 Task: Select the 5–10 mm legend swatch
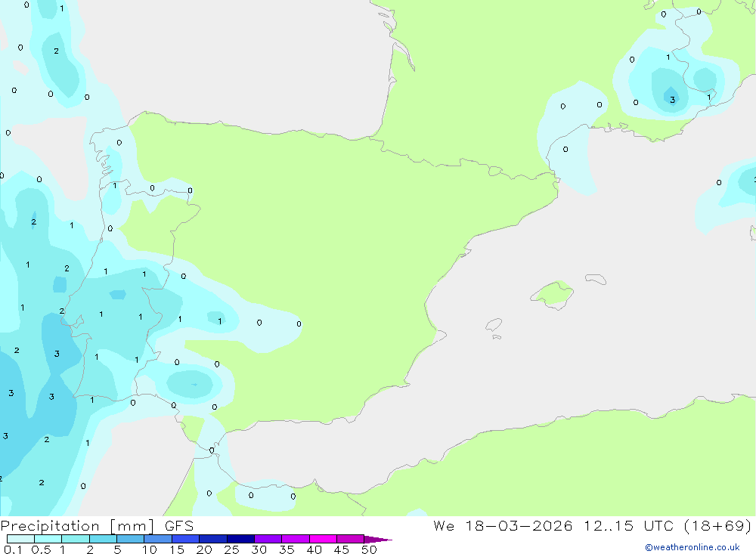click(x=131, y=539)
